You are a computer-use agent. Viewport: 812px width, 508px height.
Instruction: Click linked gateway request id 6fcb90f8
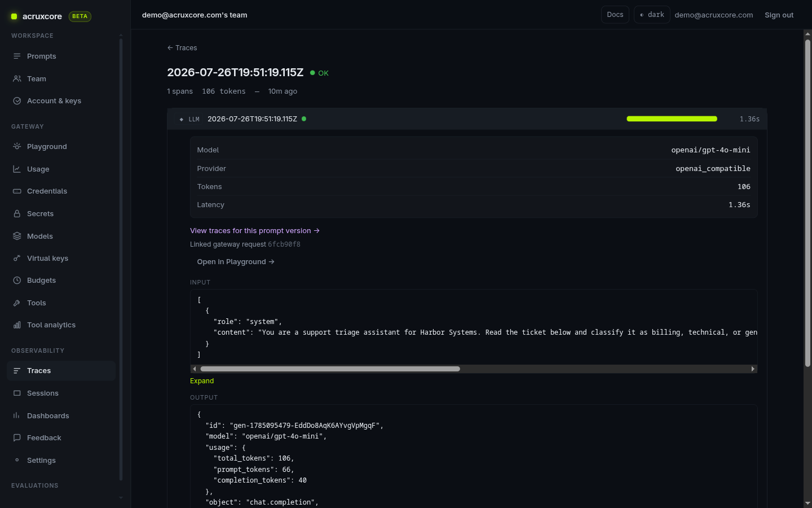coord(284,244)
